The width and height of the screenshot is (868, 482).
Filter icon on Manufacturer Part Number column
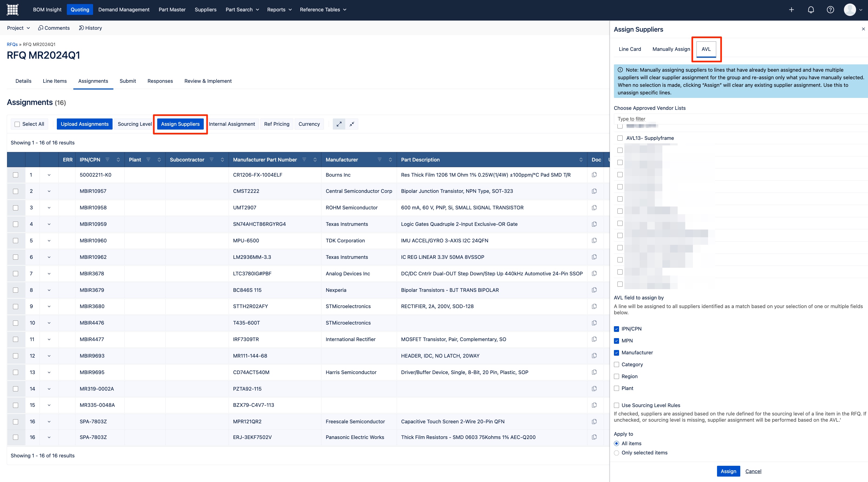[304, 160]
